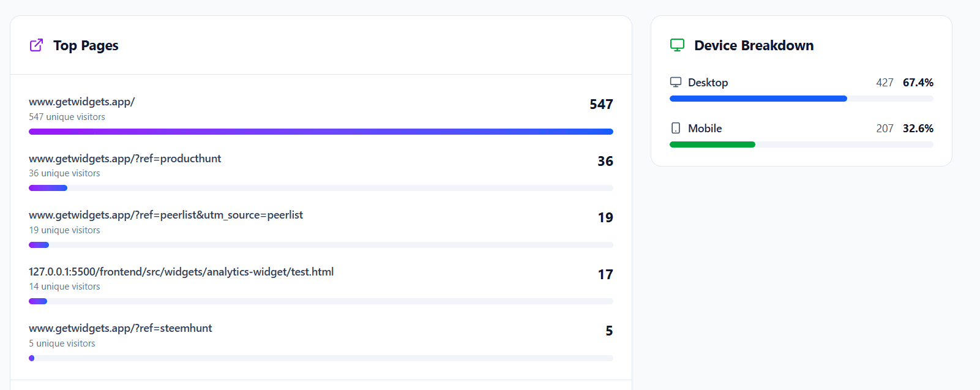Screen dimensions: 980x390
Task: Click the 36 unique visitors label
Action: (64, 173)
